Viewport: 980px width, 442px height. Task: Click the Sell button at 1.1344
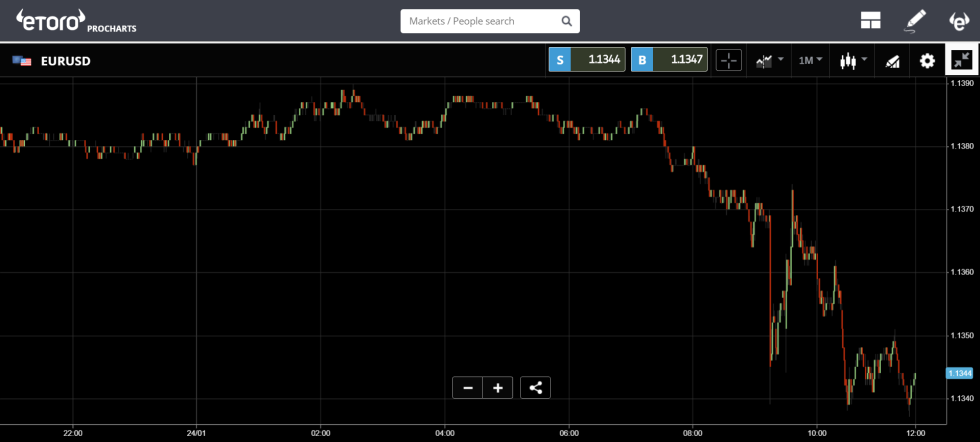tap(586, 60)
